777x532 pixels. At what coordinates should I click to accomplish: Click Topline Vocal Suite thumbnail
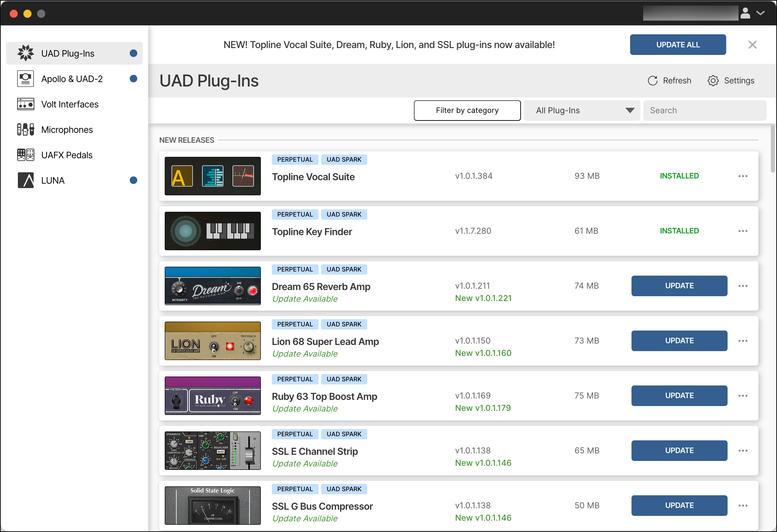[213, 176]
